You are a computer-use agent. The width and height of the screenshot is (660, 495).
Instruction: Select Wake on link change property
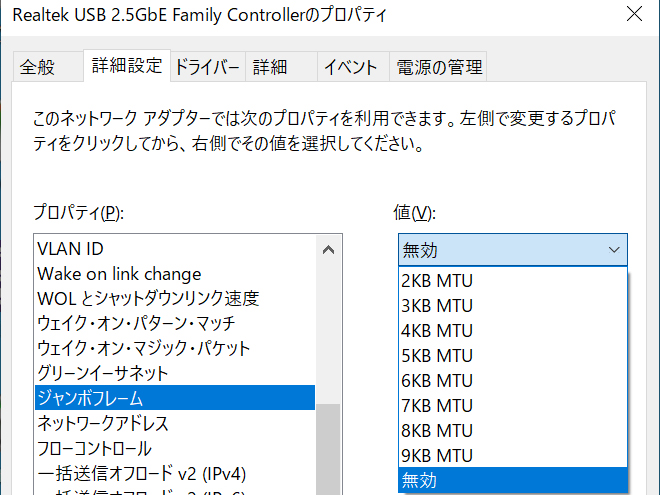[x=119, y=273]
